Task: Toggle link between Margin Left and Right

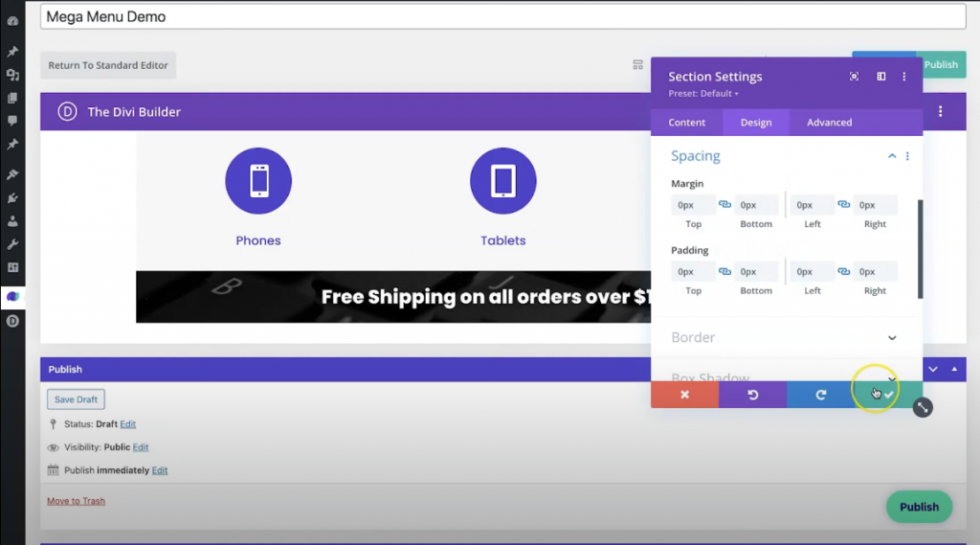Action: 844,205
